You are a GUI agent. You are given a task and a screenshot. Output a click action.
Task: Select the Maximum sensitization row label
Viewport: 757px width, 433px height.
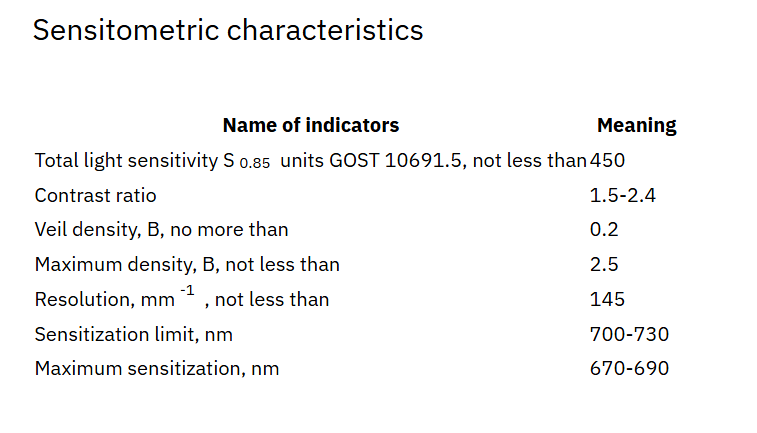pos(156,368)
